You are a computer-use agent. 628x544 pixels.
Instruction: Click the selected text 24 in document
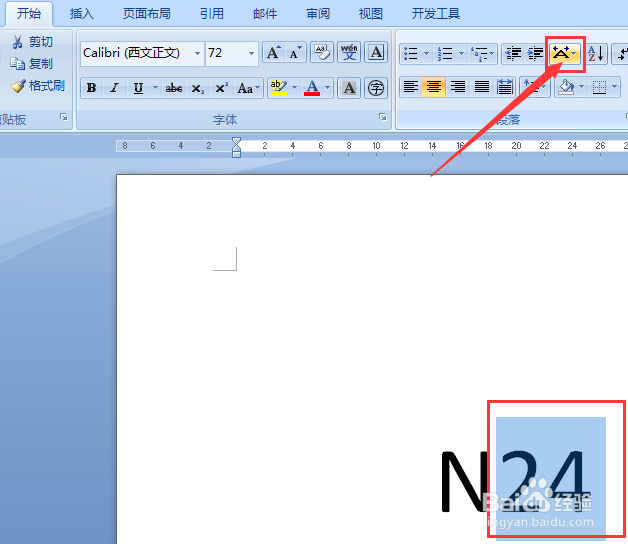pos(548,481)
